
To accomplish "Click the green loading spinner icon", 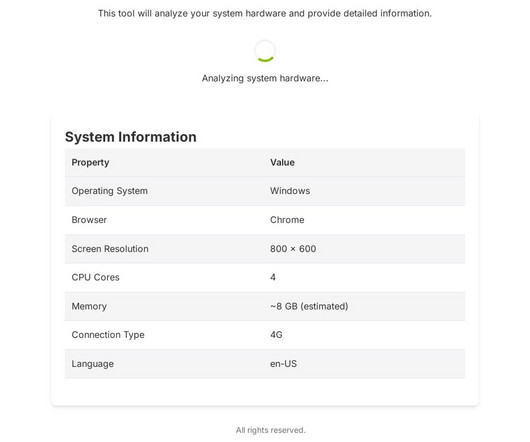I will (265, 51).
